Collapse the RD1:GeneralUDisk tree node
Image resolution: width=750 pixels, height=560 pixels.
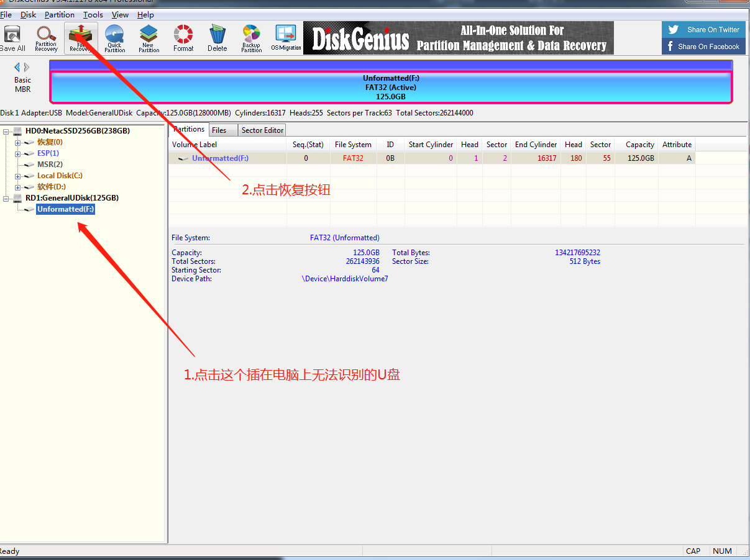tap(6, 198)
